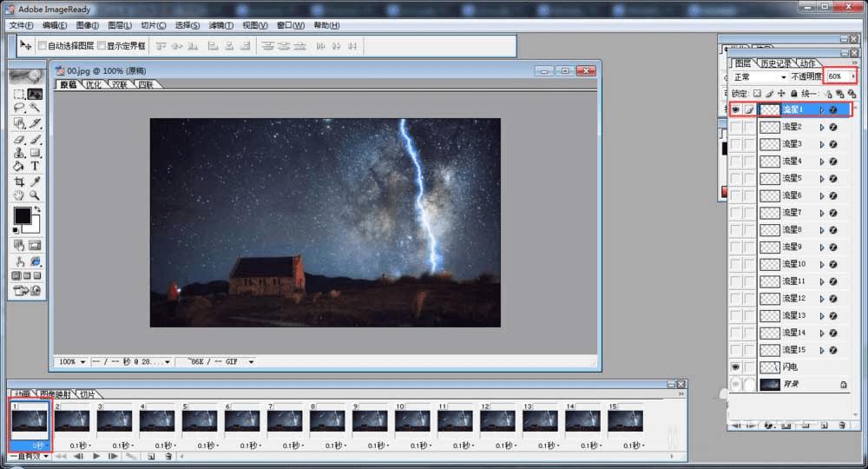Choose the Paint Bucket tool
This screenshot has height=469, width=868.
click(19, 166)
